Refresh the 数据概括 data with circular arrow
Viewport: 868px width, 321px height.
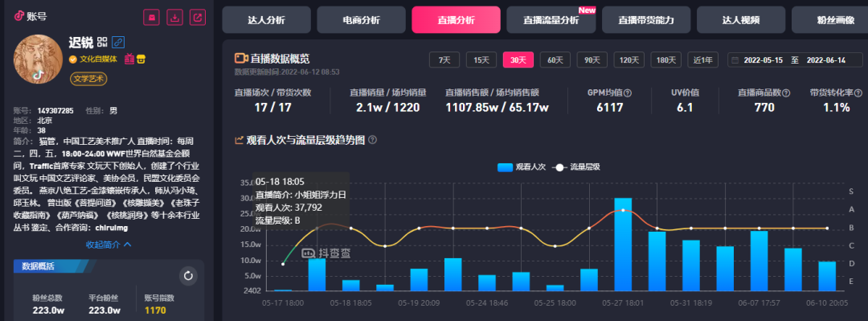click(x=188, y=275)
